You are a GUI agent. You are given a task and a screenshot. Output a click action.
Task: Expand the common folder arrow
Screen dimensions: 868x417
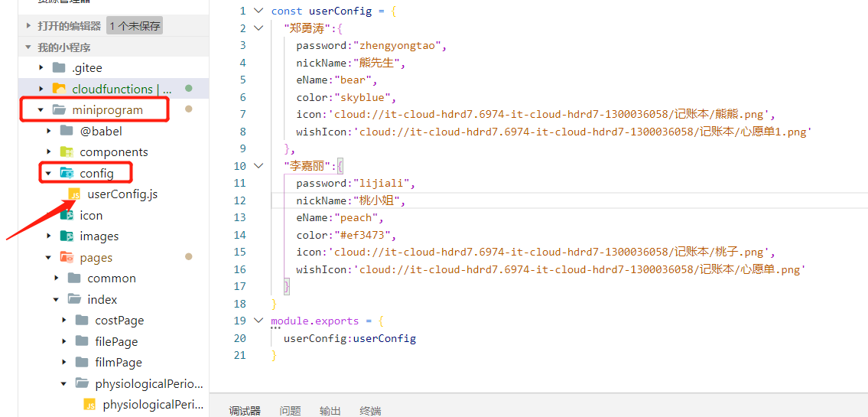pyautogui.click(x=56, y=278)
